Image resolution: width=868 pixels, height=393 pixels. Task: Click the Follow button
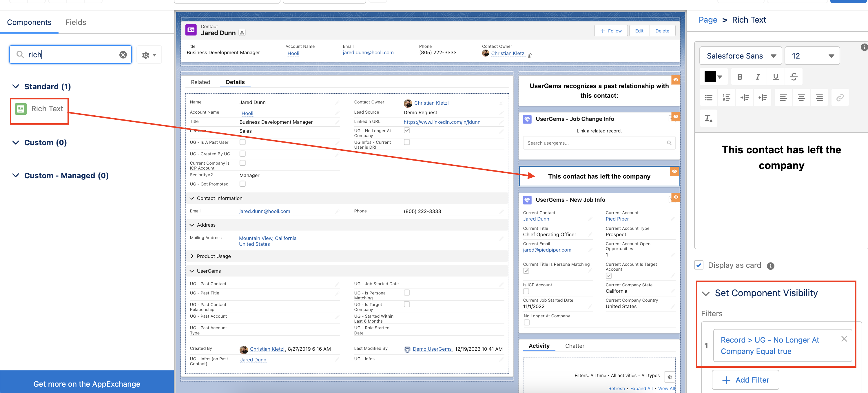611,31
